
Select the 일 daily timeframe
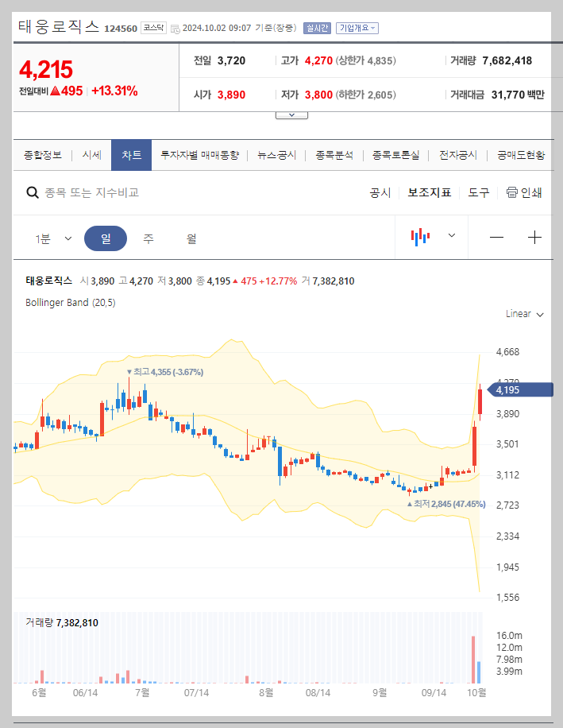pyautogui.click(x=107, y=238)
